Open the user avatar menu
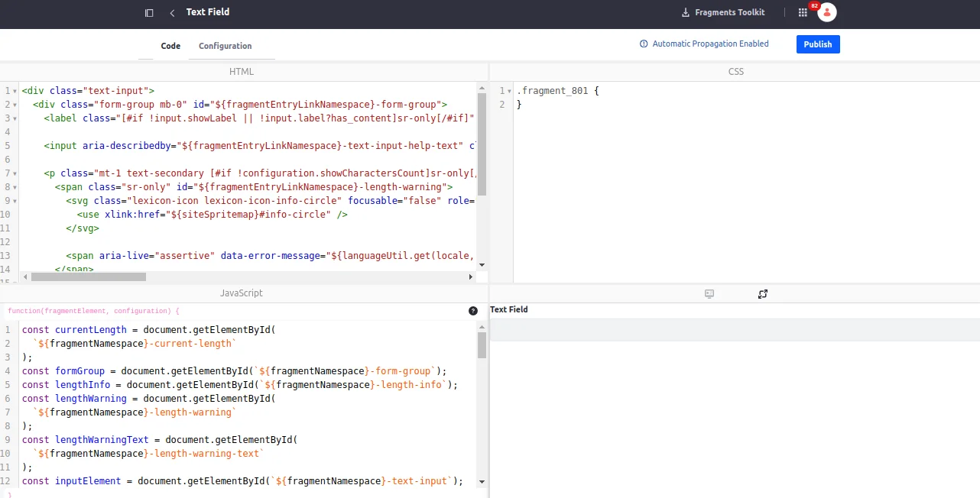 827,12
